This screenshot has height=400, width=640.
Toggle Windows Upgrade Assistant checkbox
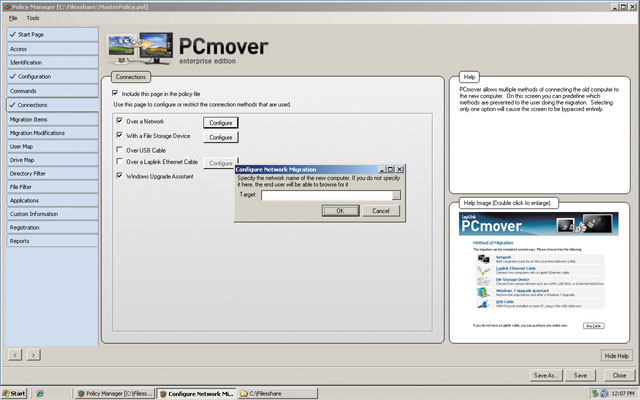coord(120,176)
